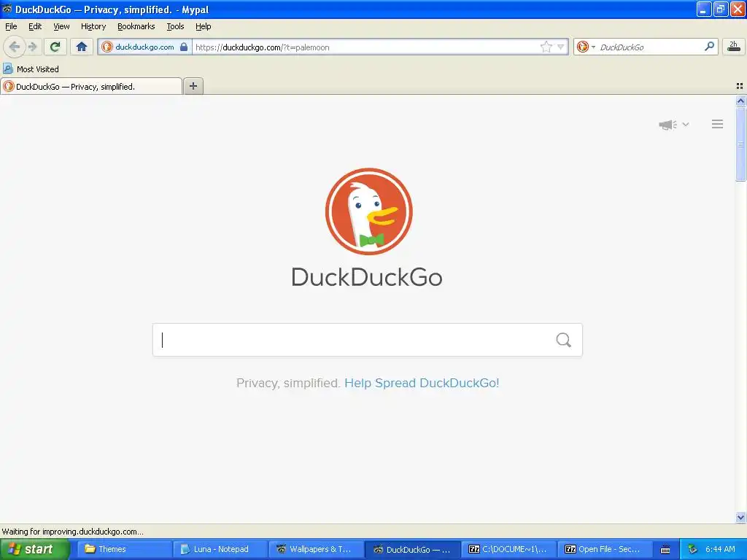This screenshot has width=747, height=560.
Task: Open the list all tabs grid icon
Action: [x=740, y=86]
